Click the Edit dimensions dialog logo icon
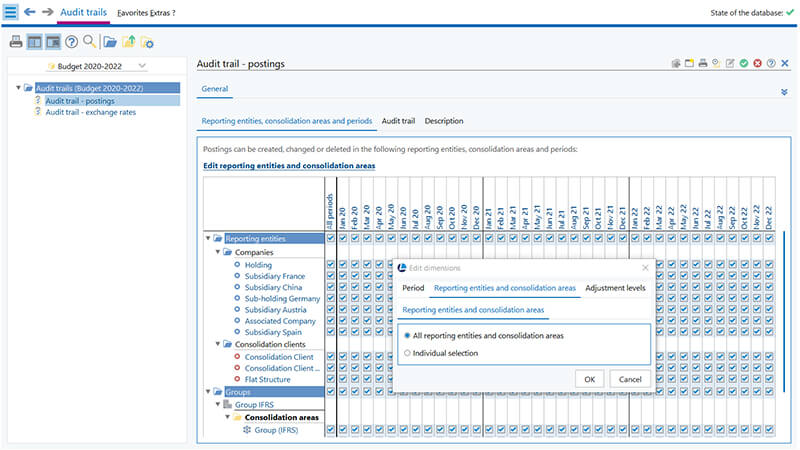This screenshot has width=800, height=450. 402,268
